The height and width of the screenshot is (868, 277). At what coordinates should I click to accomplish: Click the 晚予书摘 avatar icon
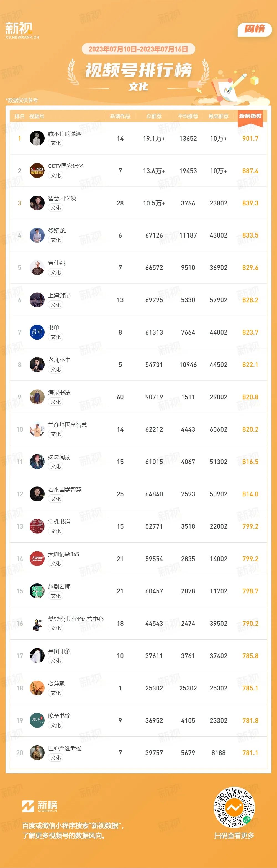click(x=37, y=720)
